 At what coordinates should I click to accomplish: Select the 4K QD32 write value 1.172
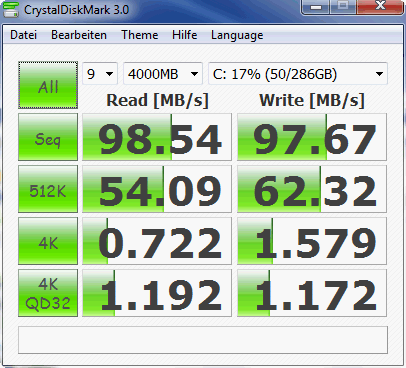(312, 293)
